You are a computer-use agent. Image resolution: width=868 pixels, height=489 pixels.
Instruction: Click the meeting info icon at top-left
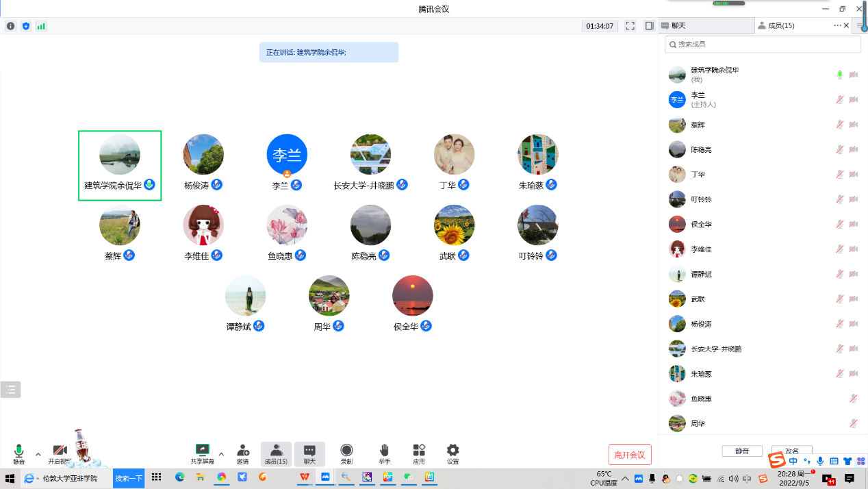[10, 26]
